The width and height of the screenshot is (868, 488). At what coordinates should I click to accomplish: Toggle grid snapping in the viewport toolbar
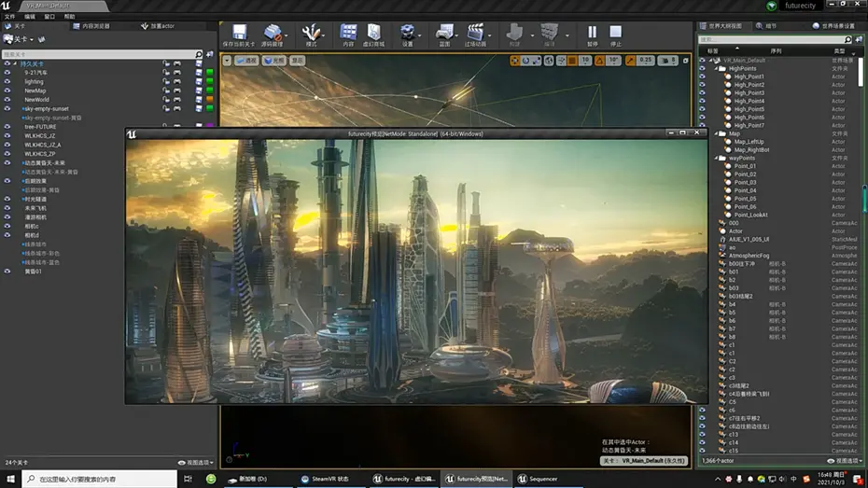coord(572,61)
